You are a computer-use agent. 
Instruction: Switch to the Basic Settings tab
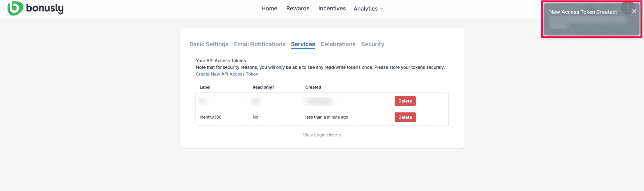tap(209, 44)
